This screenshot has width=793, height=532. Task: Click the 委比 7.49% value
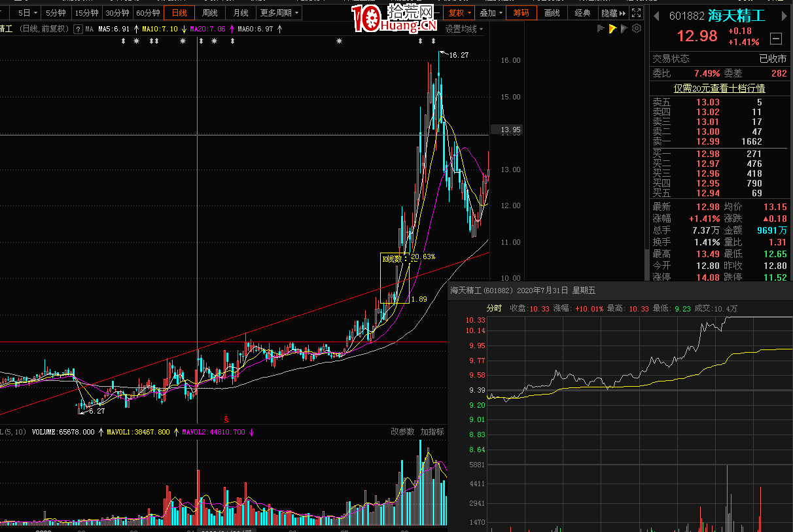(x=707, y=74)
